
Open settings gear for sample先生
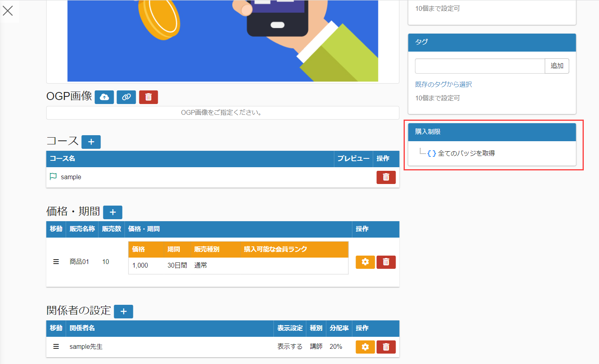pyautogui.click(x=365, y=347)
